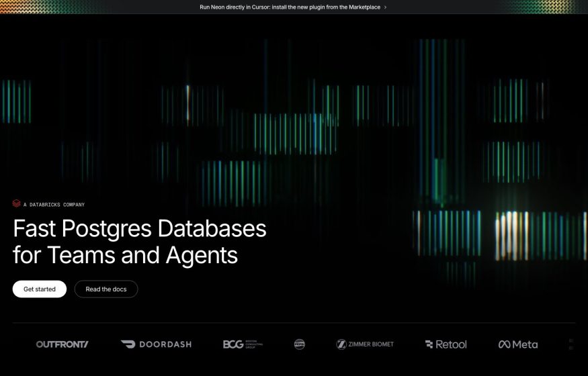Open the Cursor plugin announcement banner

coord(293,7)
